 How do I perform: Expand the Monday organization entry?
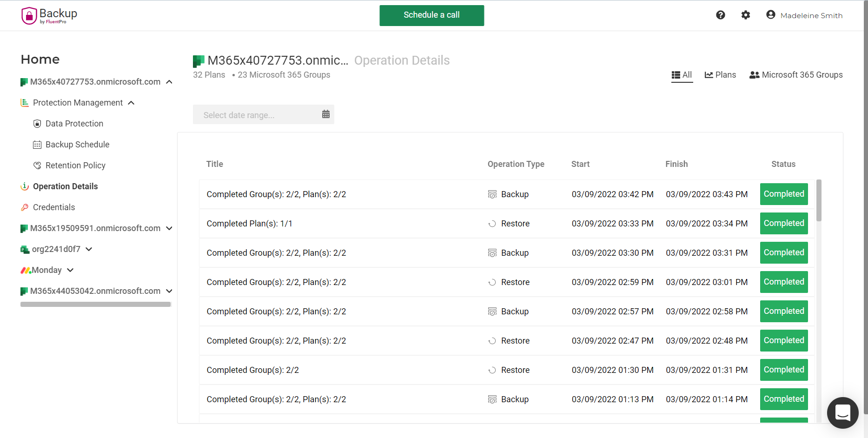click(70, 270)
